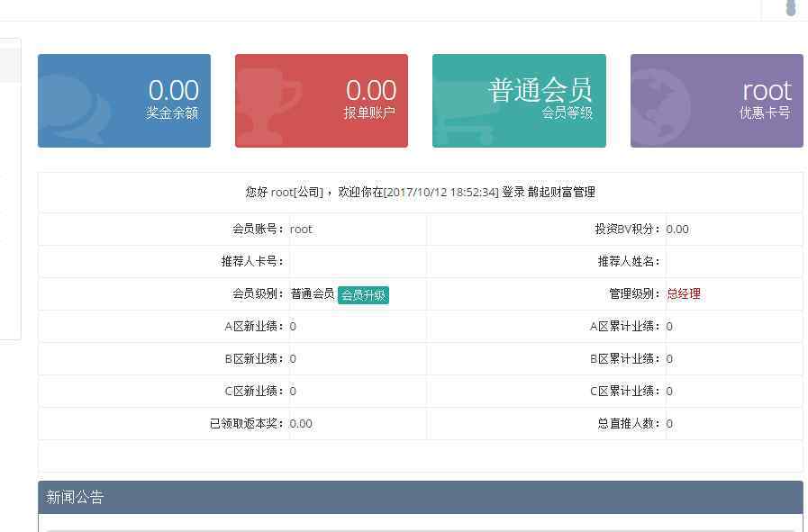Select the 新闻公告 panel header

[x=420, y=497]
